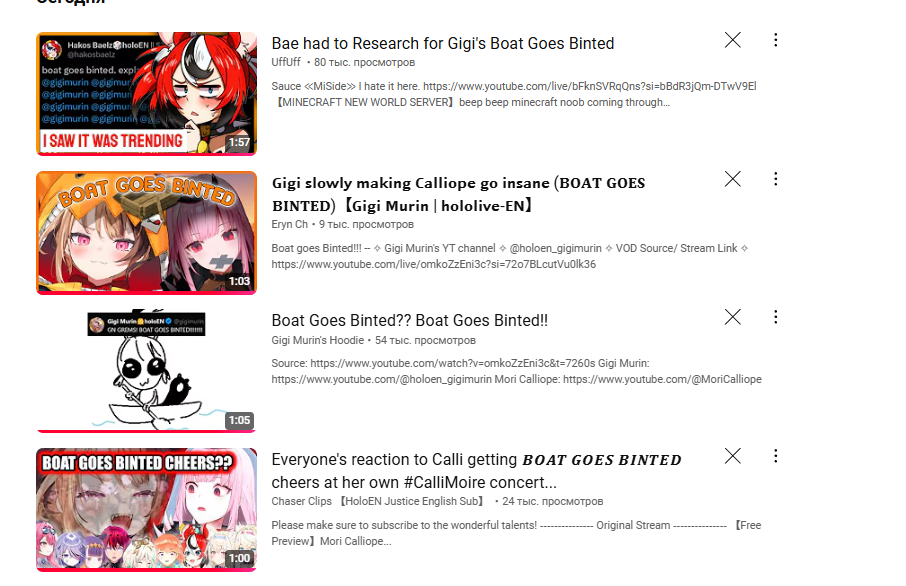
Task: Open title 'Bae had to Research for Gigi's Boat Goes Binted'
Action: [x=443, y=43]
